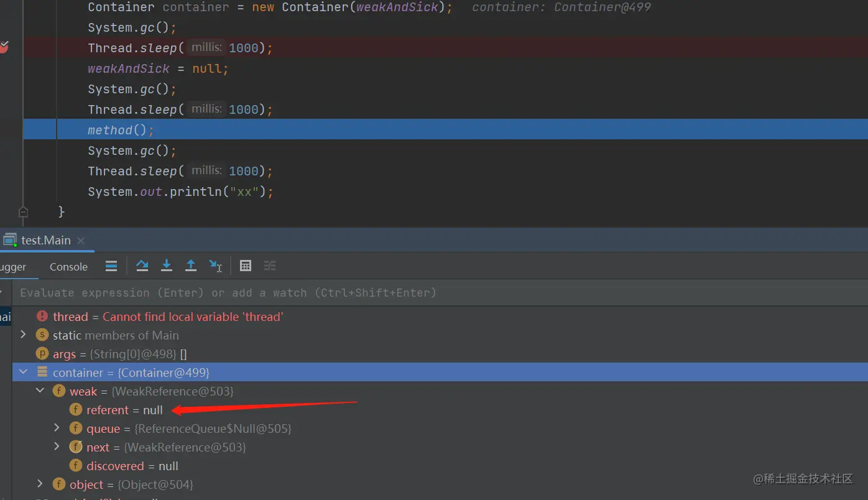This screenshot has height=500, width=868.
Task: Select the test.Main debug session tab
Action: pyautogui.click(x=46, y=241)
